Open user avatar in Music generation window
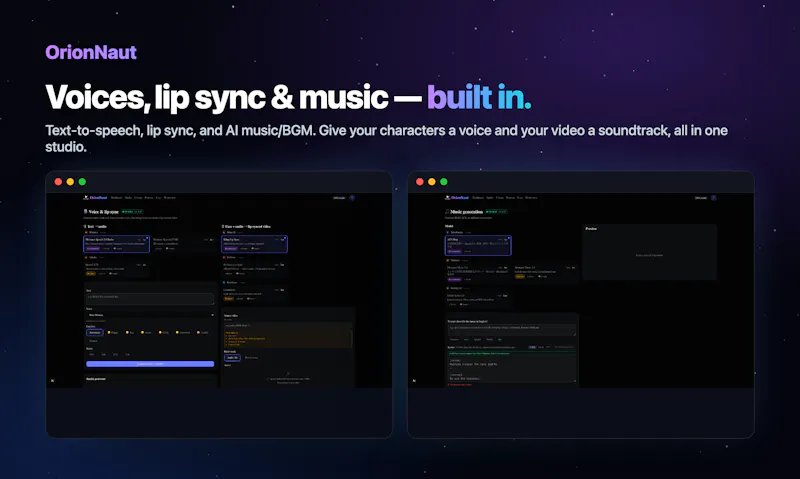This screenshot has width=800, height=479. pos(713,197)
